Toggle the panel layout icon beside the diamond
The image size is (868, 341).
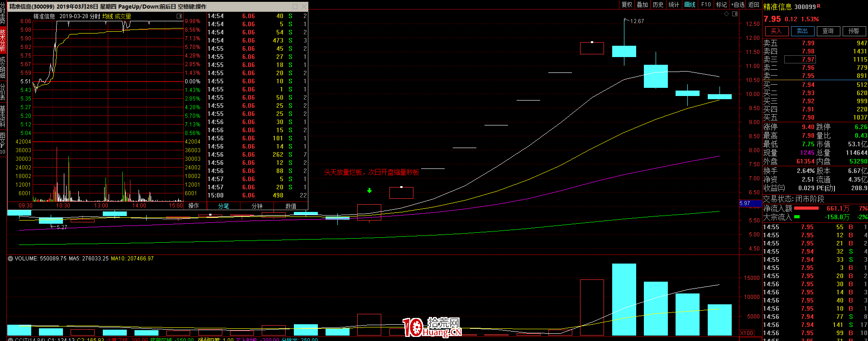click(735, 14)
